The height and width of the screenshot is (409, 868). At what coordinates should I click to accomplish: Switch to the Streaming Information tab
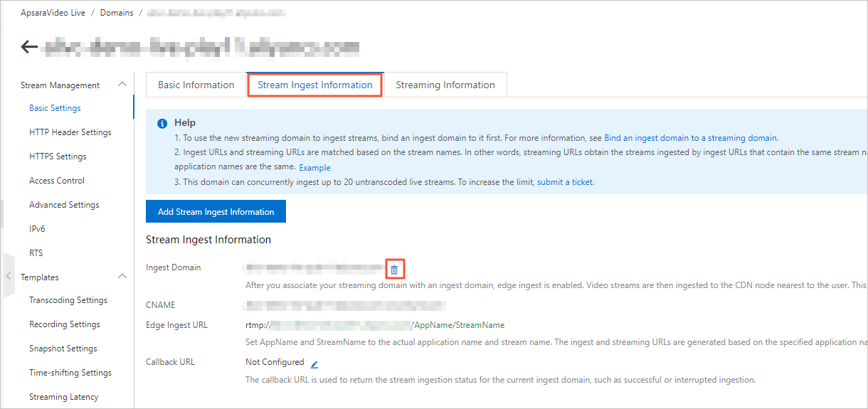click(x=445, y=85)
